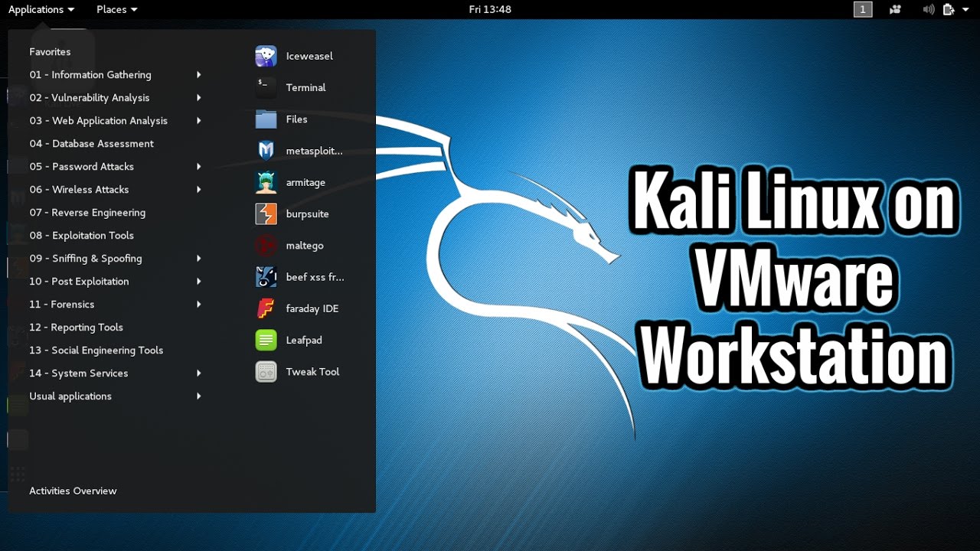Open the Terminal icon in favorites
This screenshot has height=551, width=980.
pyautogui.click(x=266, y=87)
